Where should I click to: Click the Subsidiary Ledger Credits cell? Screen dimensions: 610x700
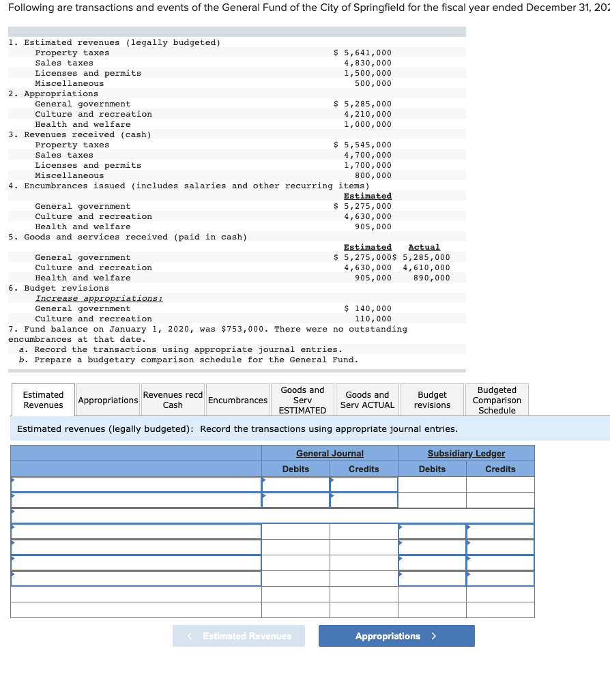(x=499, y=532)
